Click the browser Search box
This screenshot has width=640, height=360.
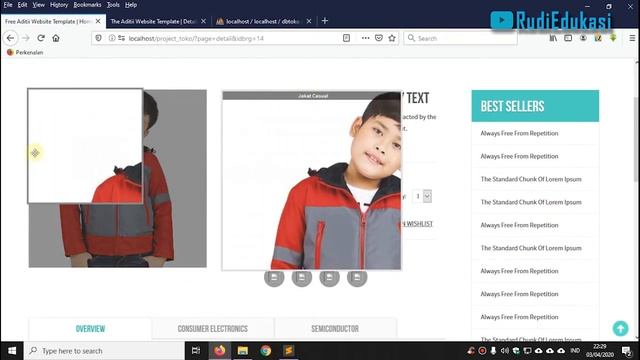[x=460, y=38]
